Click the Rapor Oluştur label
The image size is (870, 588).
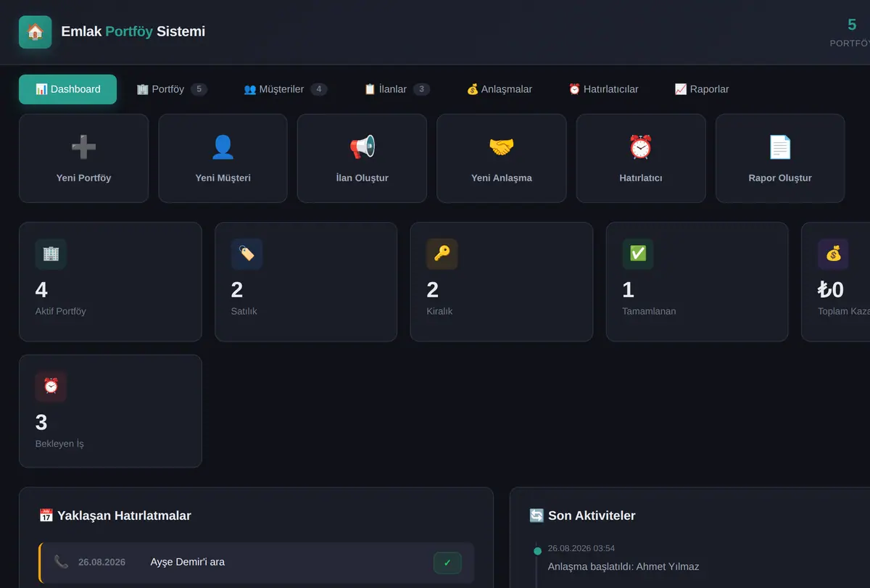pyautogui.click(x=780, y=178)
